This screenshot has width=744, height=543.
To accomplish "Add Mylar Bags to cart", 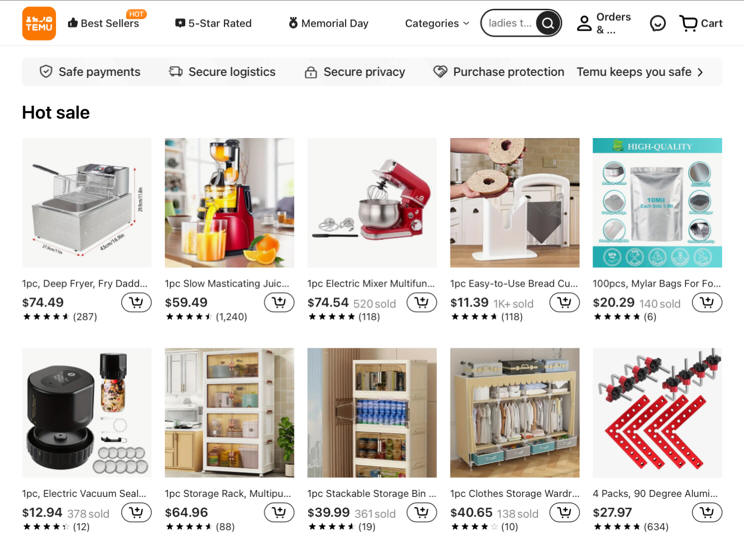I will pyautogui.click(x=707, y=302).
